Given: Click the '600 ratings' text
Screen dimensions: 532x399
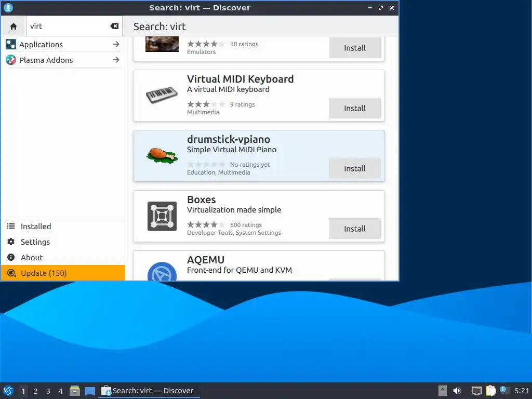Looking at the screenshot, I should click(246, 225).
